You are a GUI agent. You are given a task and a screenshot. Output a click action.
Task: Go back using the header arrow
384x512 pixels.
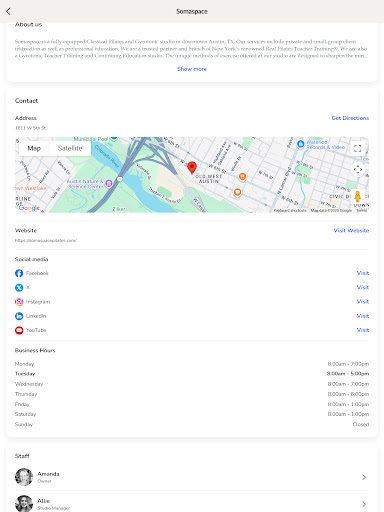(8, 11)
